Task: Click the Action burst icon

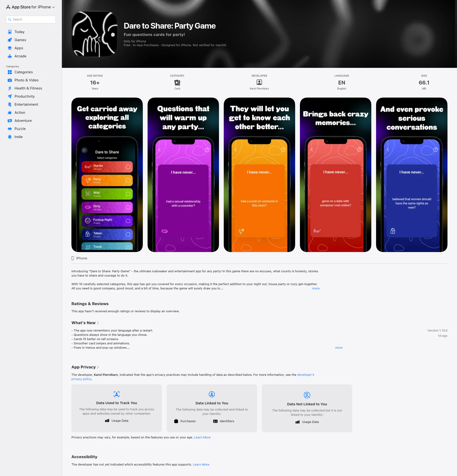Action: click(10, 112)
